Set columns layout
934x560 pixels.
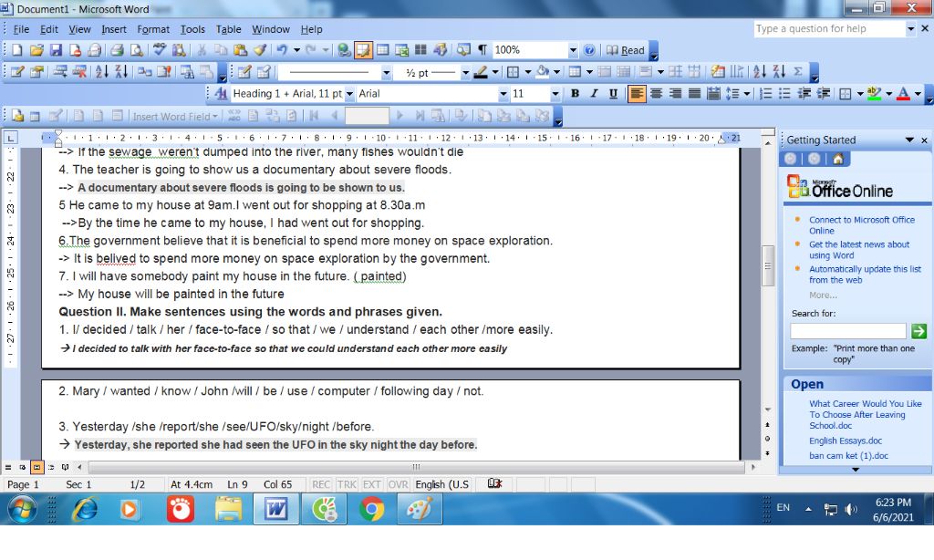pos(420,51)
